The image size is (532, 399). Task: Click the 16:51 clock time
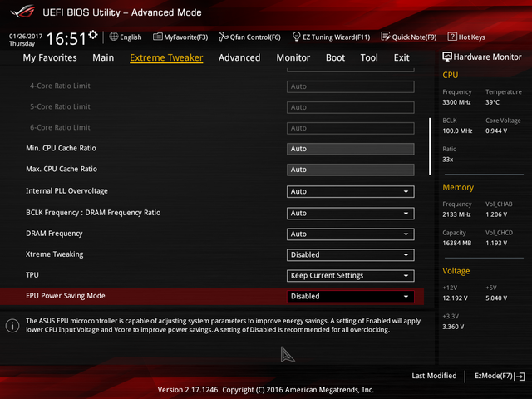tap(66, 39)
